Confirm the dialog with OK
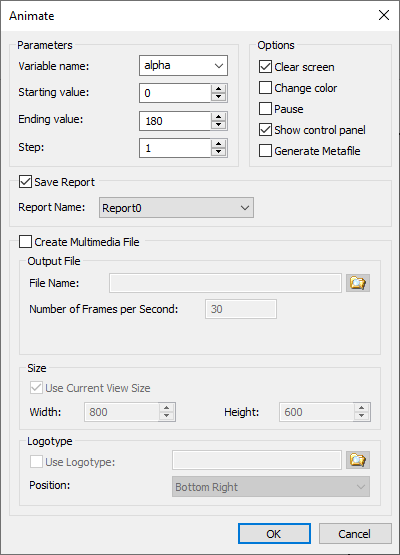This screenshot has height=555, width=400. tap(274, 533)
